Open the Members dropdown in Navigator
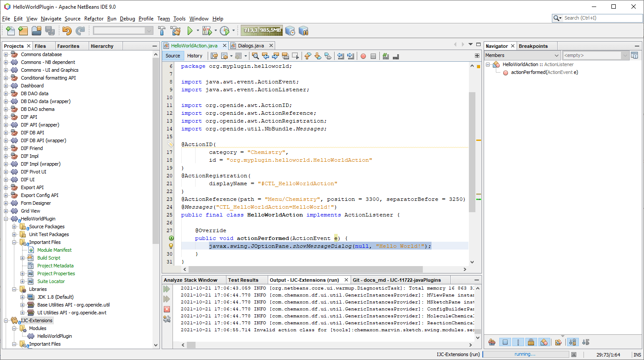Image resolution: width=644 pixels, height=360 pixels. coord(522,55)
